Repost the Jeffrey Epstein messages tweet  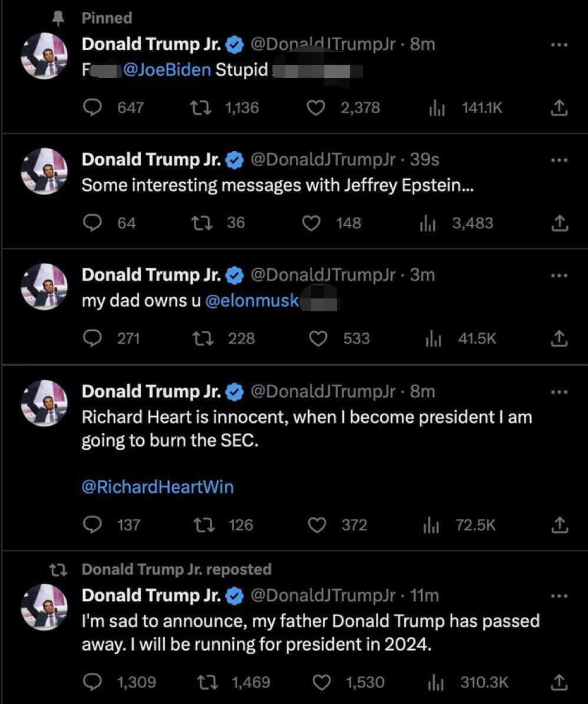201,223
